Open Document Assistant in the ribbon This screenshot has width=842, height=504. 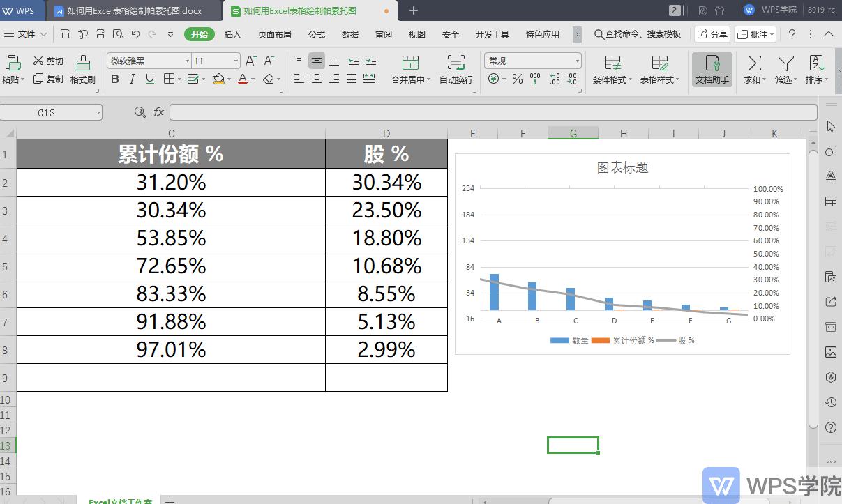coord(711,70)
